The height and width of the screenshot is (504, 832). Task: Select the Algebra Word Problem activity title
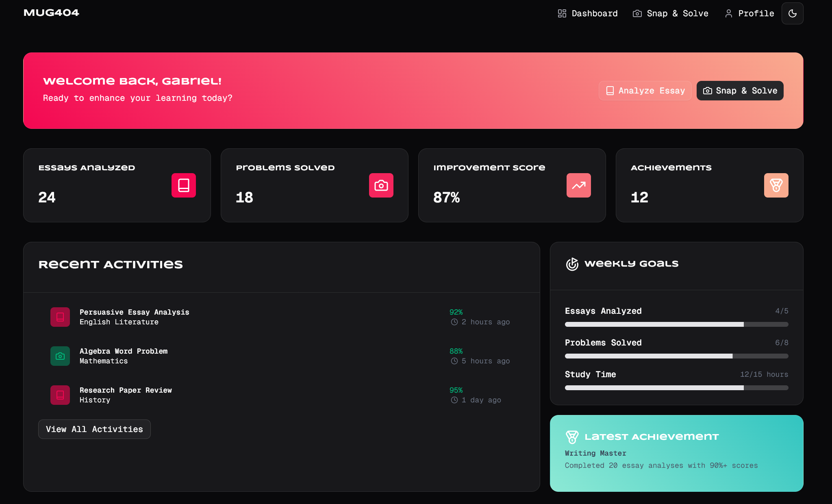point(124,351)
